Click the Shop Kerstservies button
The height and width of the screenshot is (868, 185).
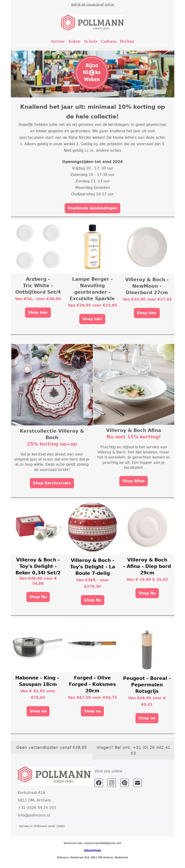52,483
